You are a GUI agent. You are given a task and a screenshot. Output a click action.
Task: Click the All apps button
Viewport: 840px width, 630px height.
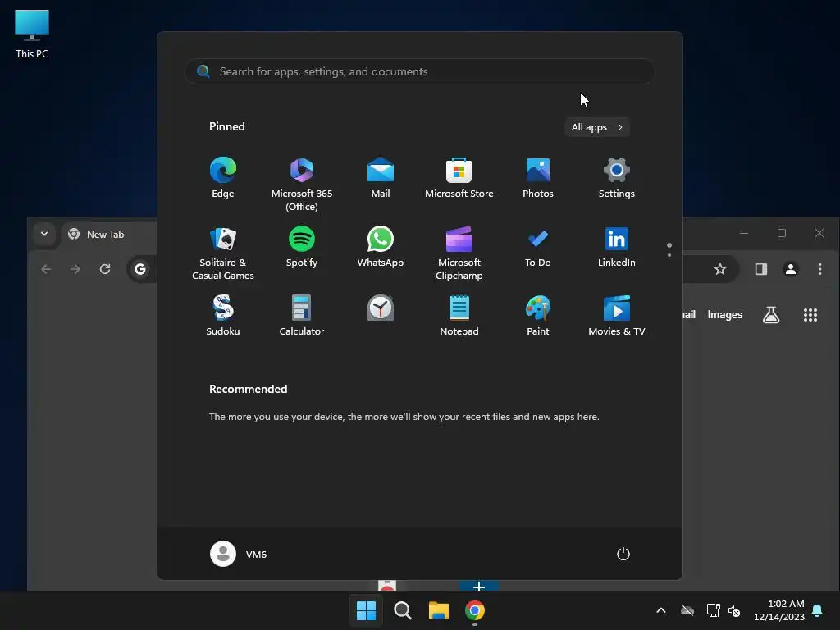597,127
